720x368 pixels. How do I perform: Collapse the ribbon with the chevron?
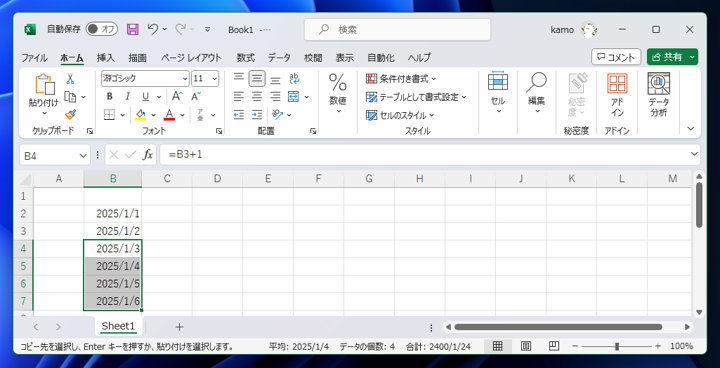691,129
